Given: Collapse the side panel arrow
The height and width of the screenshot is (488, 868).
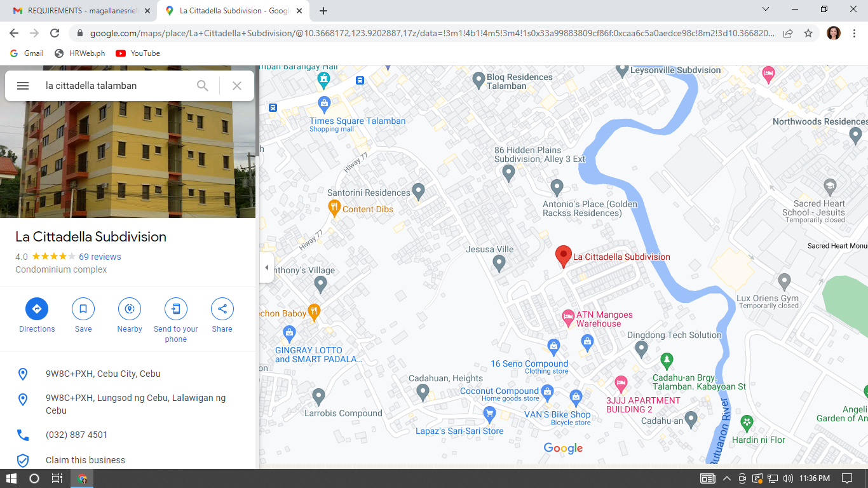Looking at the screenshot, I should click(267, 268).
